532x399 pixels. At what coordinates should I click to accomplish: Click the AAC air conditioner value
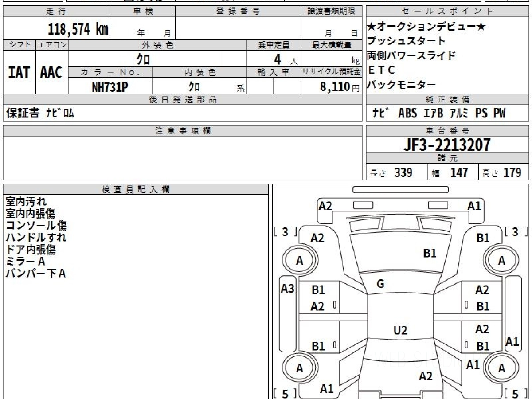click(51, 72)
